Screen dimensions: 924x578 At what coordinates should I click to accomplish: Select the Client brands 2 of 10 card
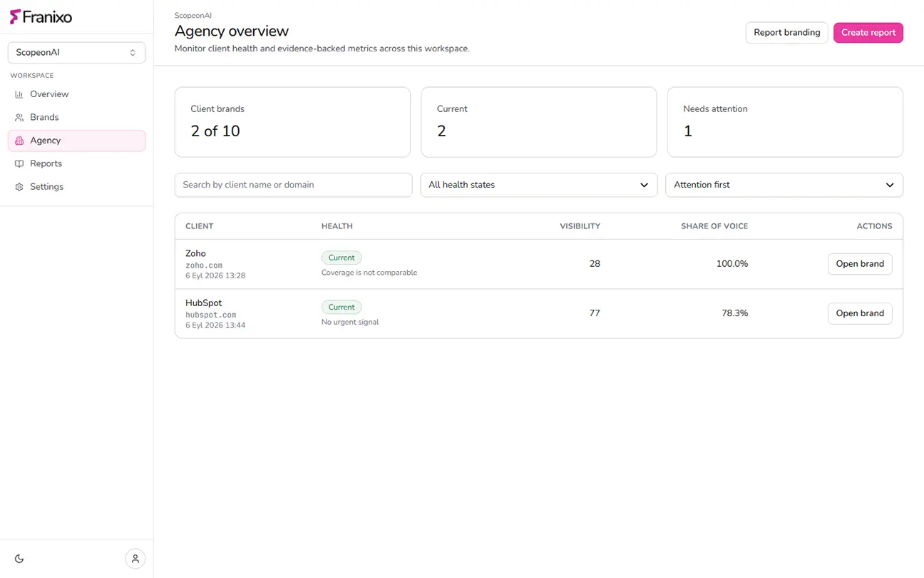point(292,122)
